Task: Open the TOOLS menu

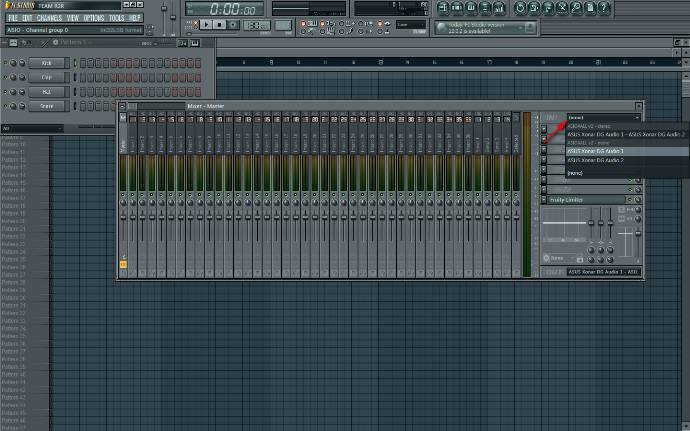Action: click(117, 18)
